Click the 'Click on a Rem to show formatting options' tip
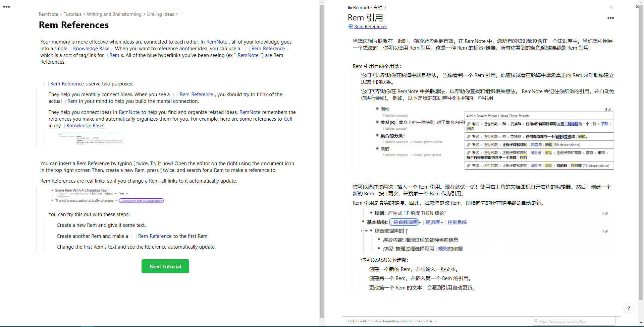644x327 pixels. pos(390,321)
